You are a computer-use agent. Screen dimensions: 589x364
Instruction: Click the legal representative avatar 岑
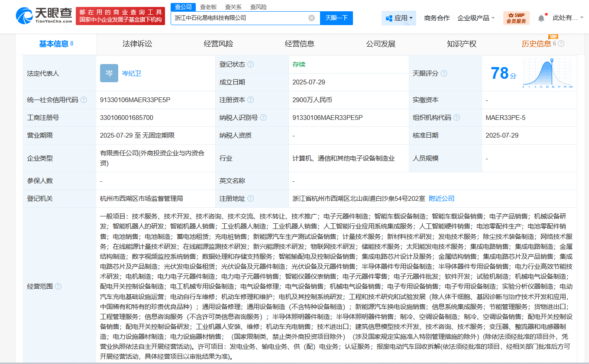point(109,73)
